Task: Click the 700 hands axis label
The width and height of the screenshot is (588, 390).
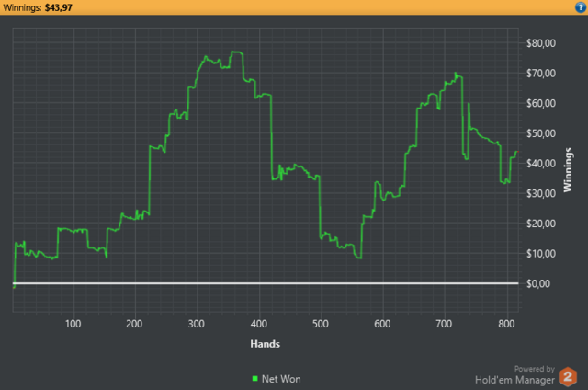Action: tap(444, 324)
